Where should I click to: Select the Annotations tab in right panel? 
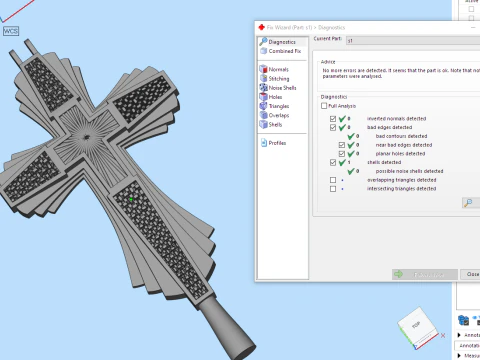click(x=469, y=345)
